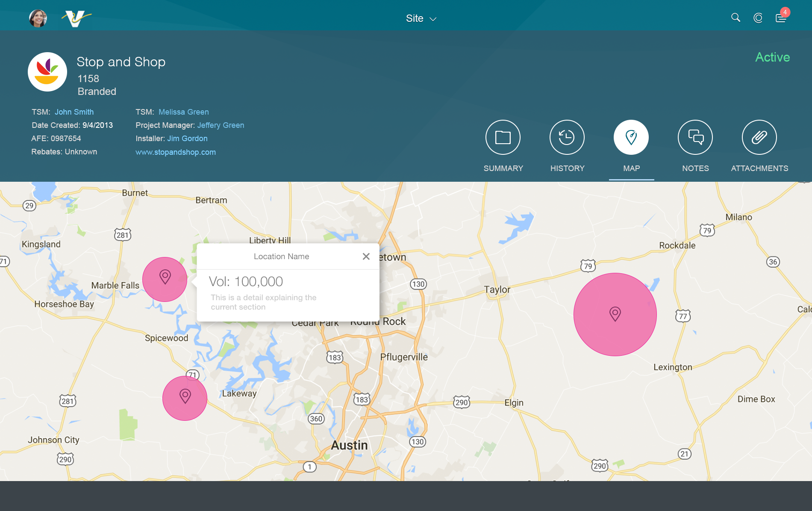Click the Rebates: Unknown text
The width and height of the screenshot is (812, 511).
coord(64,152)
